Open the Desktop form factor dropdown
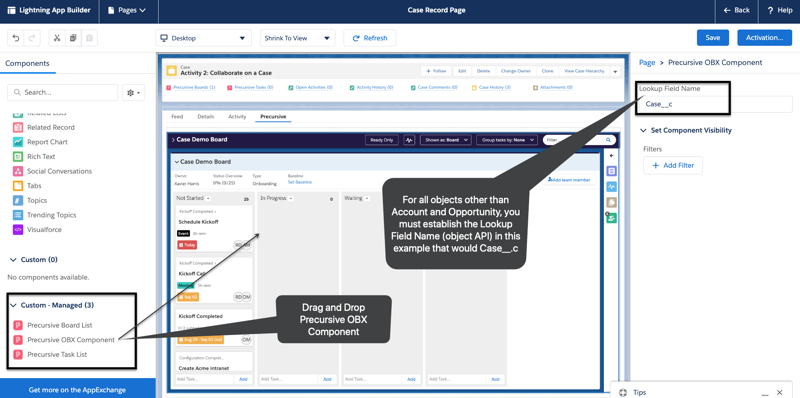Viewport: 800px width, 398px height. (204, 38)
